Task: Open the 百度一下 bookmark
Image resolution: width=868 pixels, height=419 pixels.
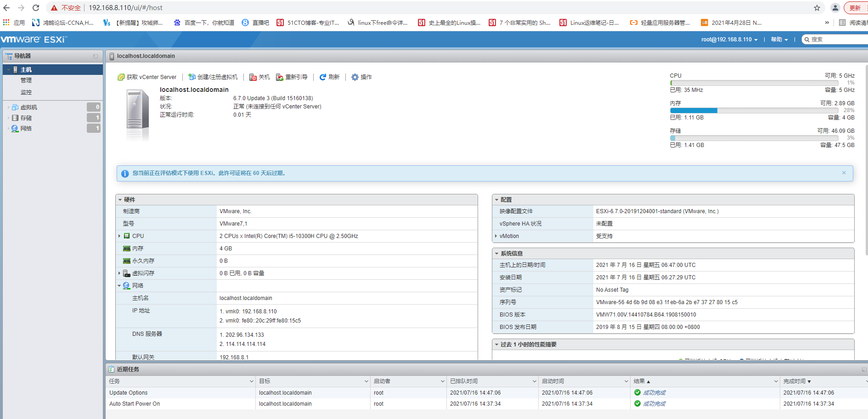Action: point(204,23)
